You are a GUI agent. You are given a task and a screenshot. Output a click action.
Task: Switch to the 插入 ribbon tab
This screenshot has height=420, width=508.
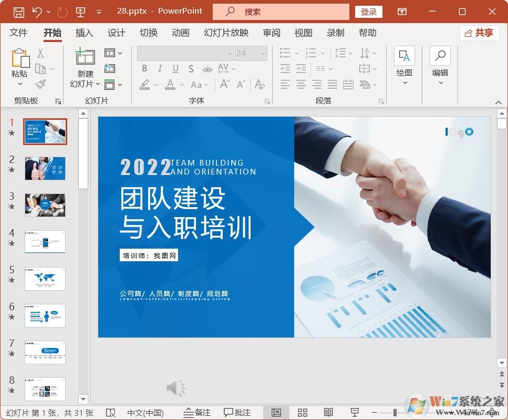point(84,33)
